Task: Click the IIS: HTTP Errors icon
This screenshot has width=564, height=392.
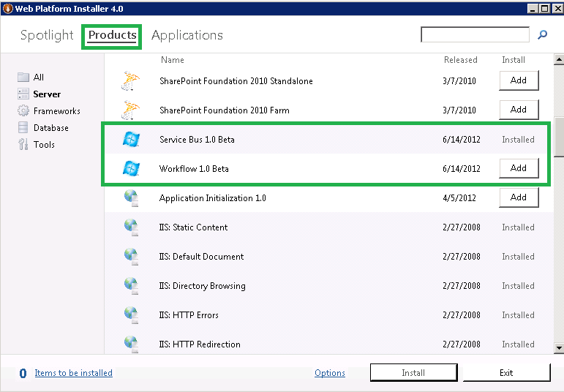Action: (x=131, y=315)
